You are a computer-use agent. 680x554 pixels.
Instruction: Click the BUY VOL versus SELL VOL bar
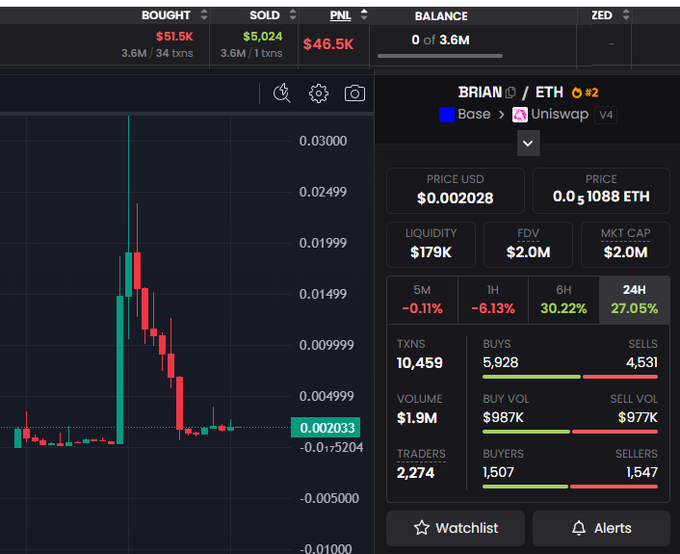pos(570,432)
